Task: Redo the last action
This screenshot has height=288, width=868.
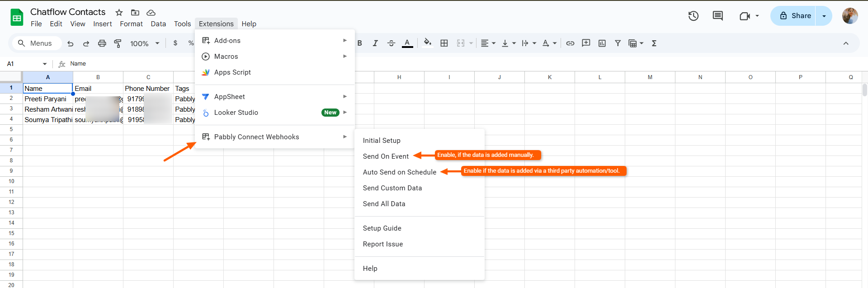Action: point(86,43)
